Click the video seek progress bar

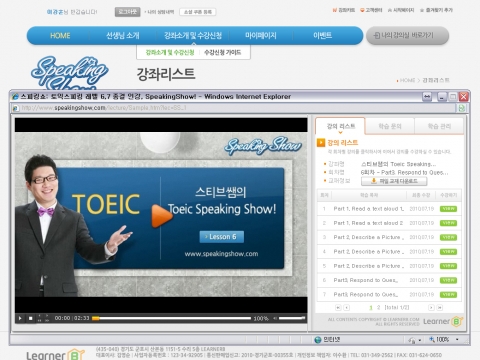(x=171, y=318)
